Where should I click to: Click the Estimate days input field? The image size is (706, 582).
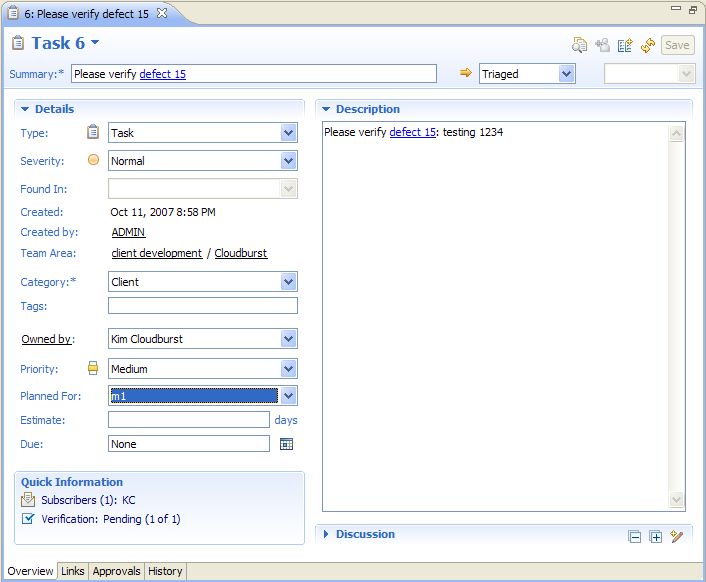click(x=189, y=420)
